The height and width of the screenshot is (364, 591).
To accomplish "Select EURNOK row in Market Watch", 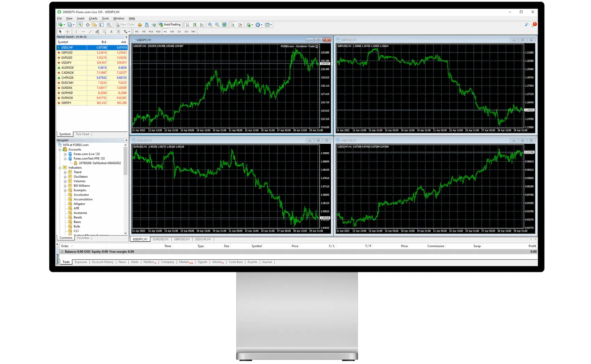I will click(x=92, y=98).
